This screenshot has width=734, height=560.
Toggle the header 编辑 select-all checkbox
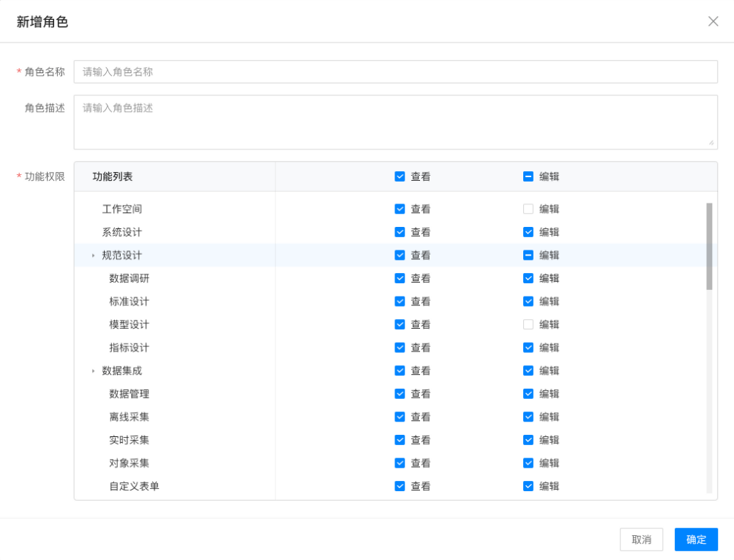tap(528, 176)
